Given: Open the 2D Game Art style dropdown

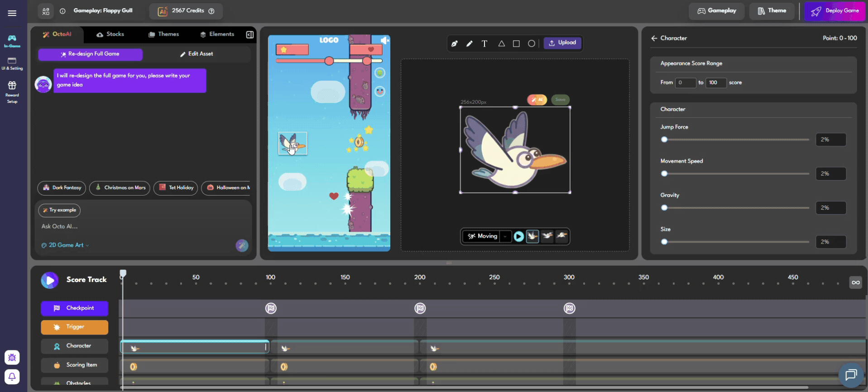Looking at the screenshot, I should pos(66,245).
